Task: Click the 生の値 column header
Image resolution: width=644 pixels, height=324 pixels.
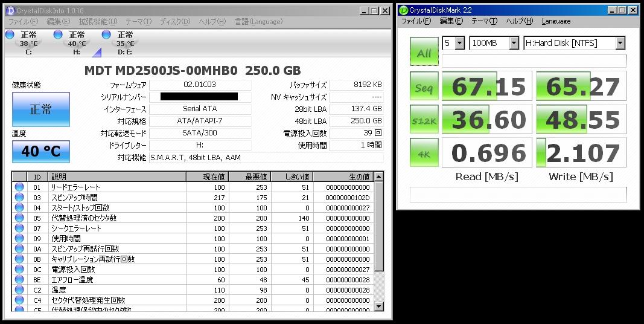Action: [344, 177]
